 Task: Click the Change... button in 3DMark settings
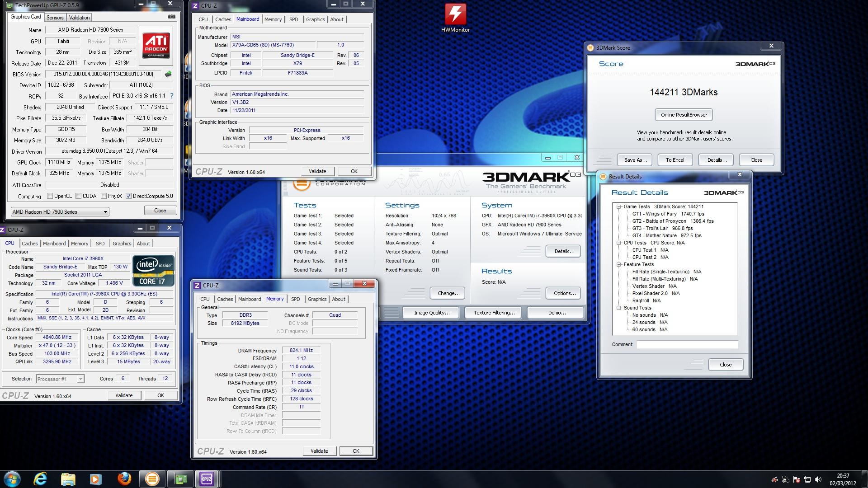coord(448,293)
